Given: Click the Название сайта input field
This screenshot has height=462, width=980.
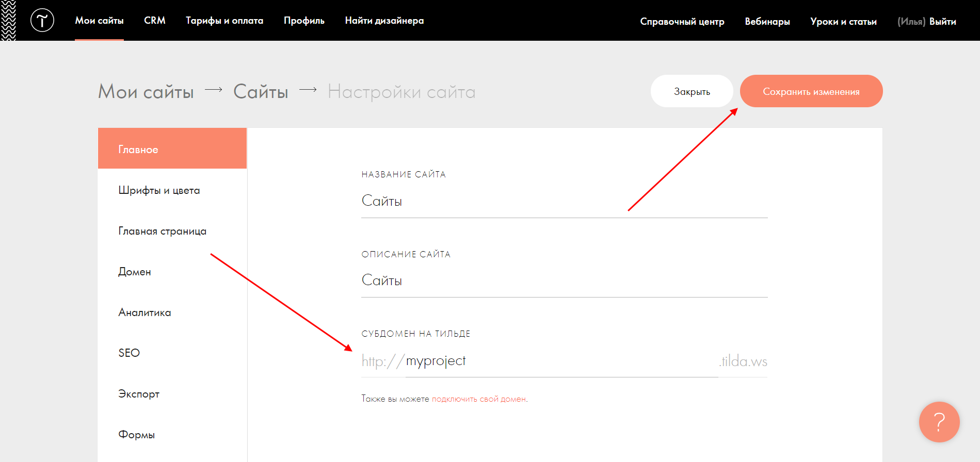Looking at the screenshot, I should (x=564, y=201).
